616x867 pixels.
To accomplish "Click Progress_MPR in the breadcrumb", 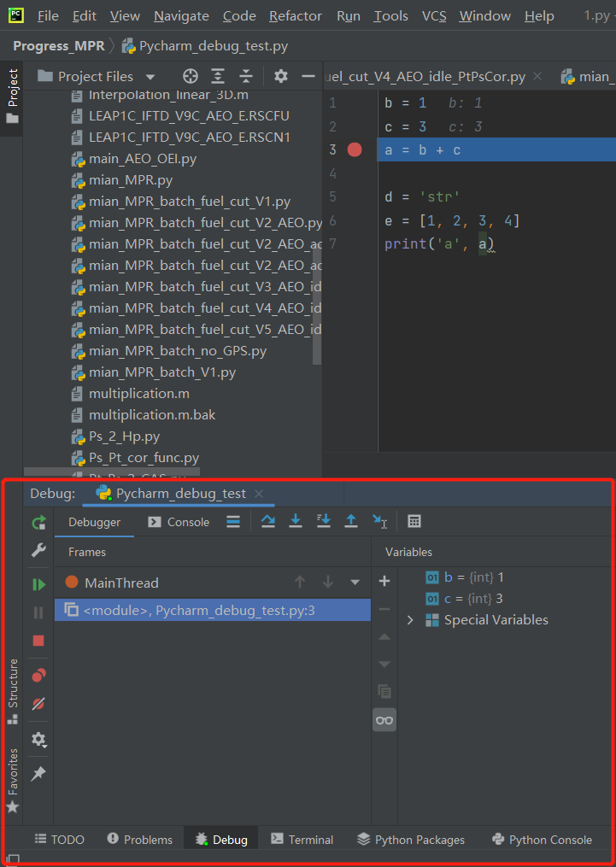I will coord(59,46).
